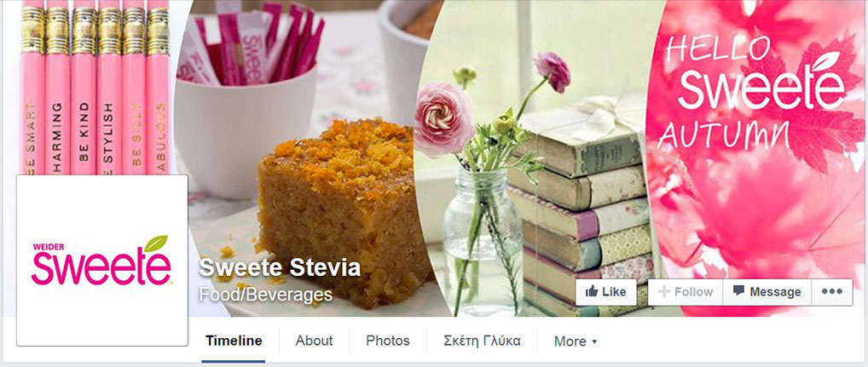Click the thumbs-up icon on Like
This screenshot has width=868, height=367.
click(x=591, y=291)
